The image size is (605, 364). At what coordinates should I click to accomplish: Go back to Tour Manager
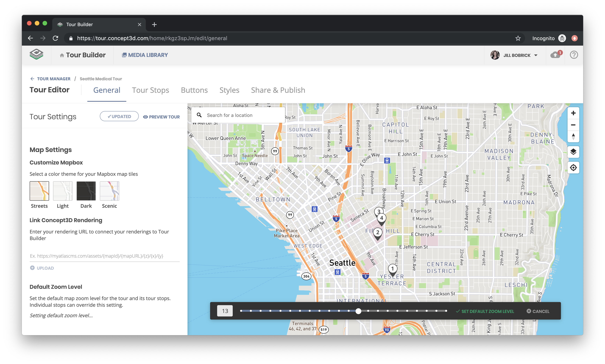click(50, 79)
